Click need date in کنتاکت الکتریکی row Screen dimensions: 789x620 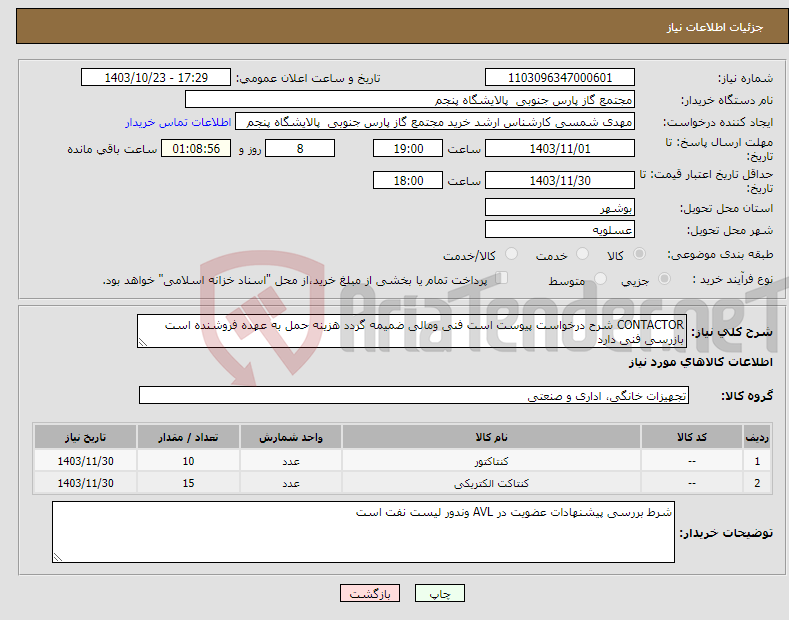pos(86,483)
